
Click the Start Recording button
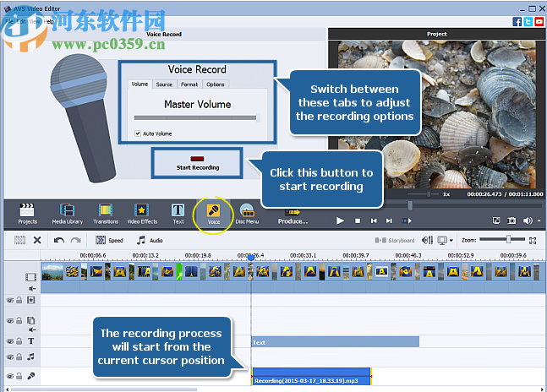click(197, 163)
